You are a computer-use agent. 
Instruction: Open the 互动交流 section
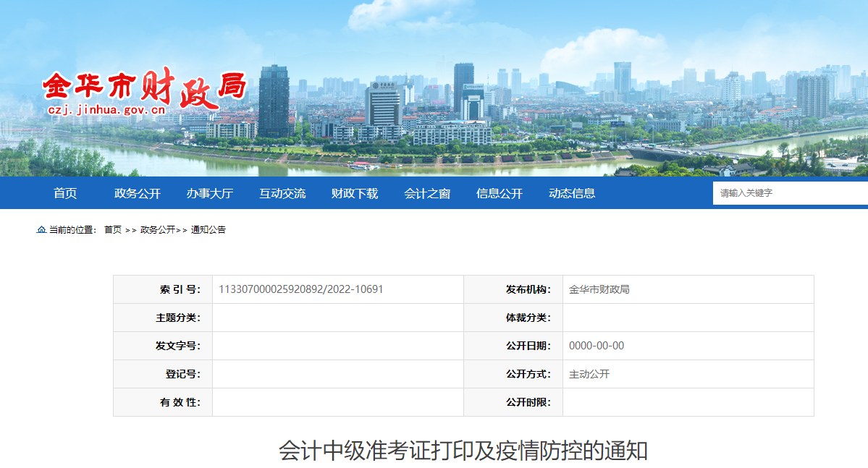point(283,192)
